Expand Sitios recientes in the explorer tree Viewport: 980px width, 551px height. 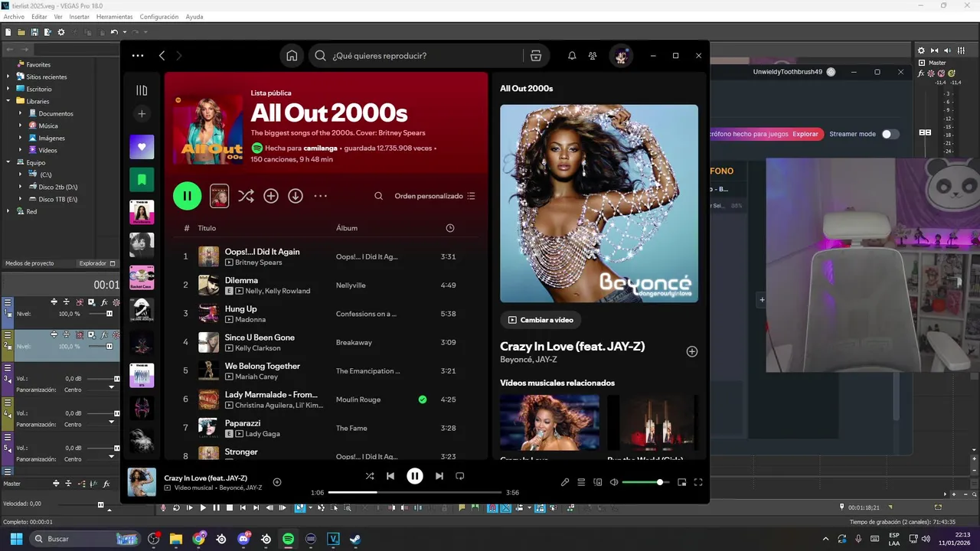[8, 77]
